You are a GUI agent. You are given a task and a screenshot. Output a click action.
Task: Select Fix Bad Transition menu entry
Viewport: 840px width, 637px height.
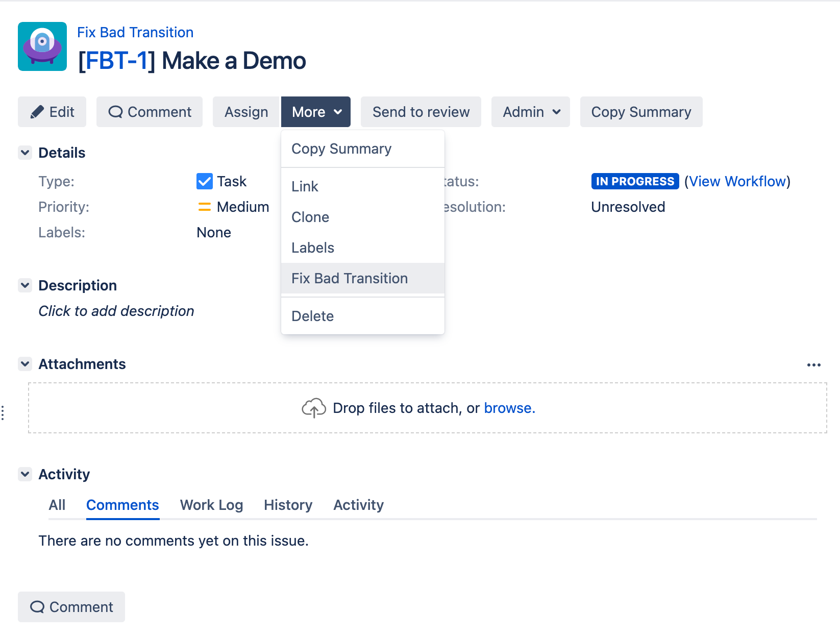pyautogui.click(x=350, y=278)
